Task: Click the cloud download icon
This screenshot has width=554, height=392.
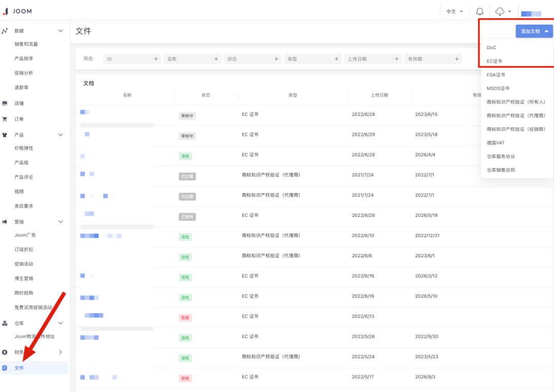Action: pos(500,11)
